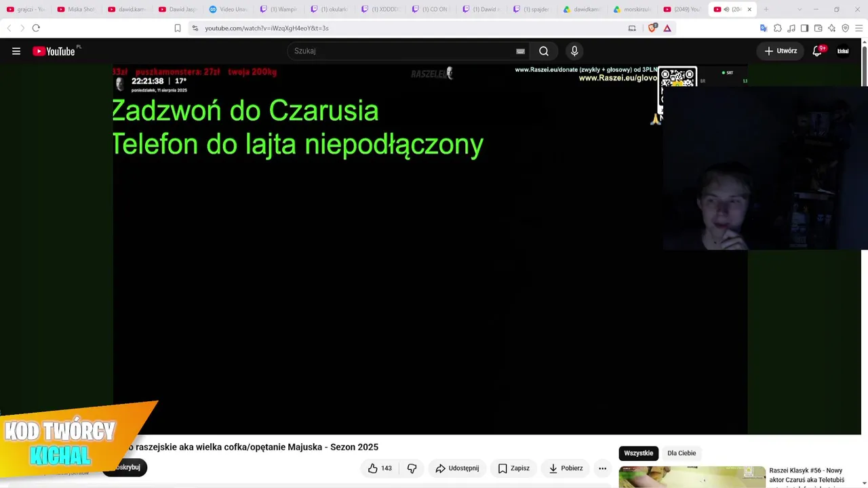868x488 pixels.
Task: Open Brave Shields lion icon
Action: coord(652,28)
